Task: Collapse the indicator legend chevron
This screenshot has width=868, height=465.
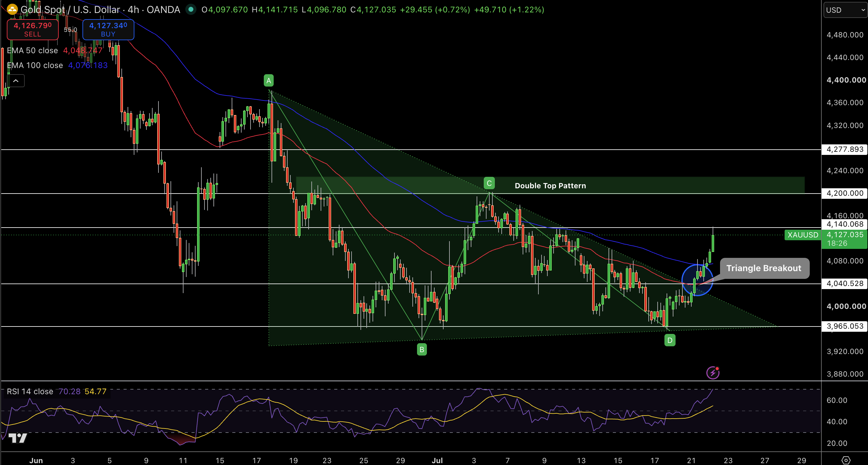Action: [16, 81]
